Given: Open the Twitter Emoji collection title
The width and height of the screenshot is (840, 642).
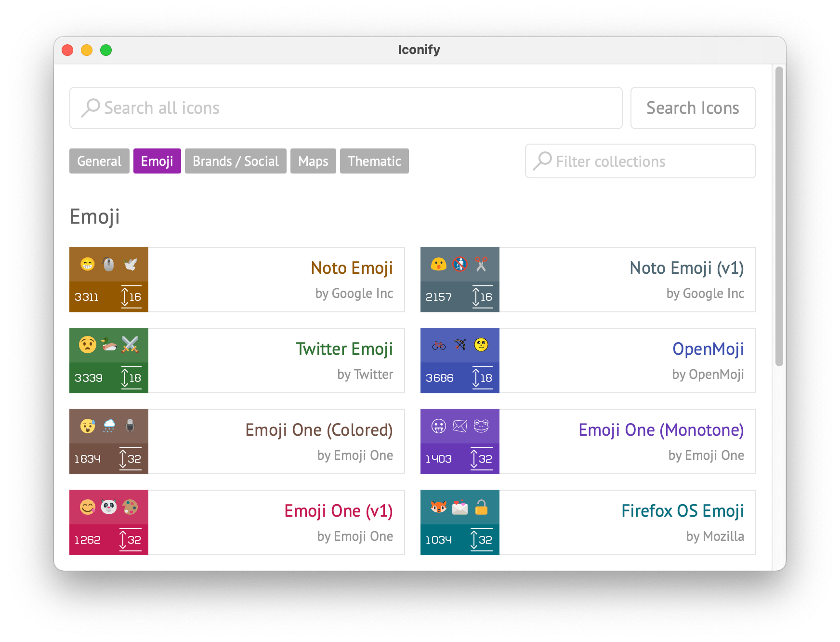Looking at the screenshot, I should point(344,349).
